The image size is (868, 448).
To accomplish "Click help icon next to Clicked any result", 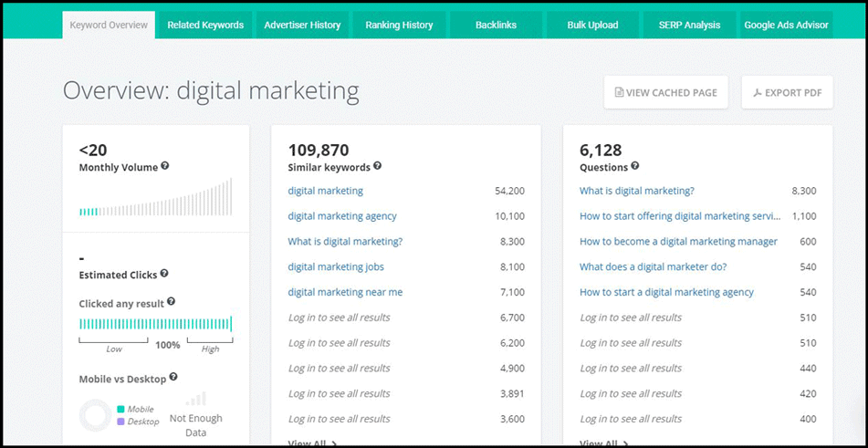I will click(x=171, y=302).
